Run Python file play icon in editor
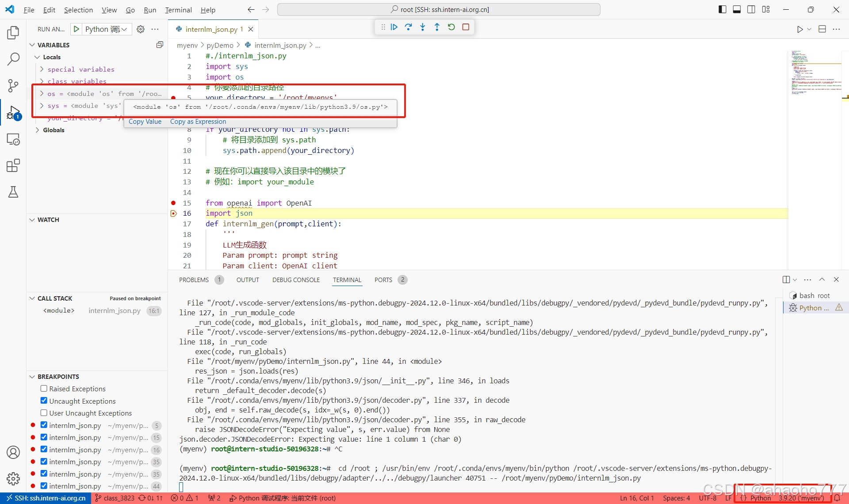Image resolution: width=849 pixels, height=504 pixels. 799,29
